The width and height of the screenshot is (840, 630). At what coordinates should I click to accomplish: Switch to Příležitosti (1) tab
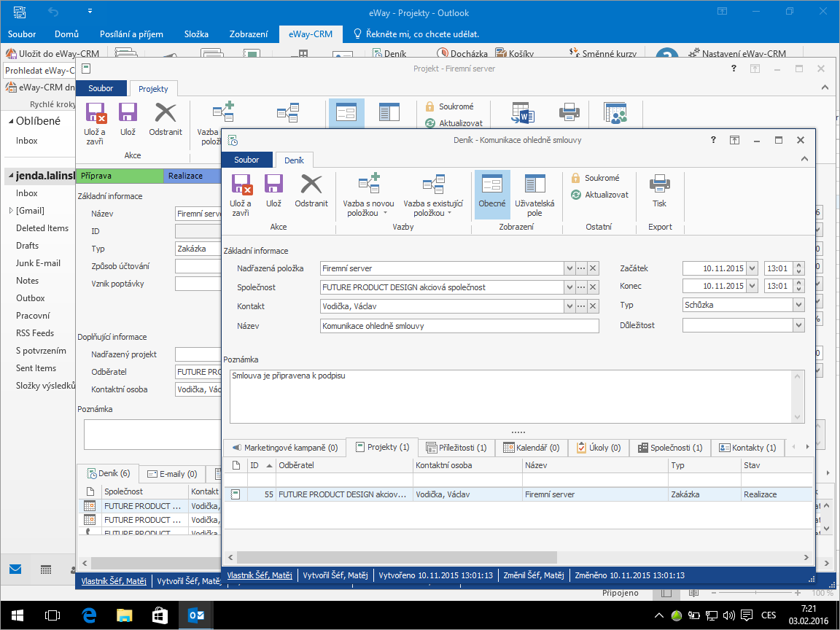pos(456,447)
